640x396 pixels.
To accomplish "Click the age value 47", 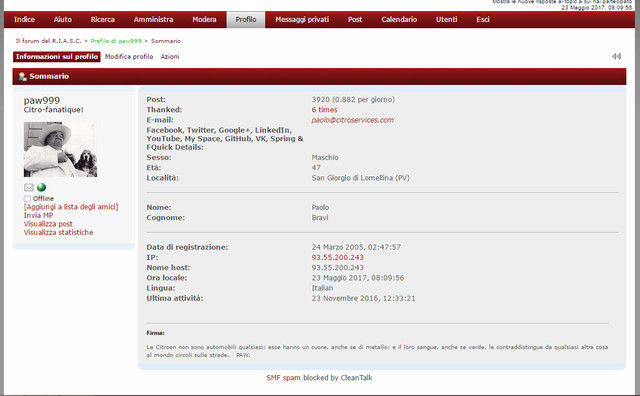I will click(x=316, y=168).
